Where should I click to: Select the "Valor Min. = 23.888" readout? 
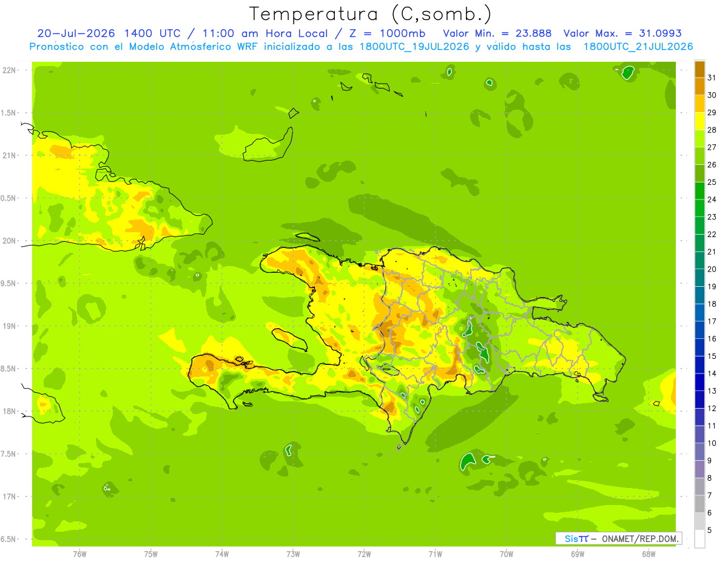point(497,33)
